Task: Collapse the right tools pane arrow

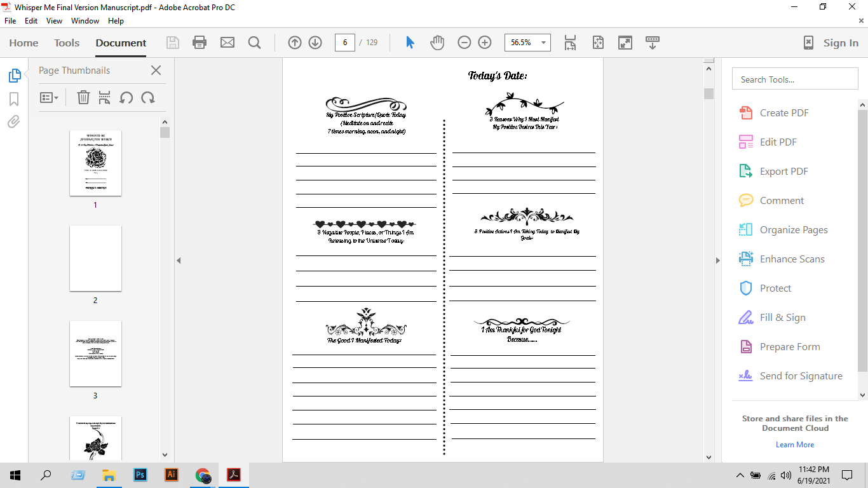Action: pyautogui.click(x=718, y=260)
